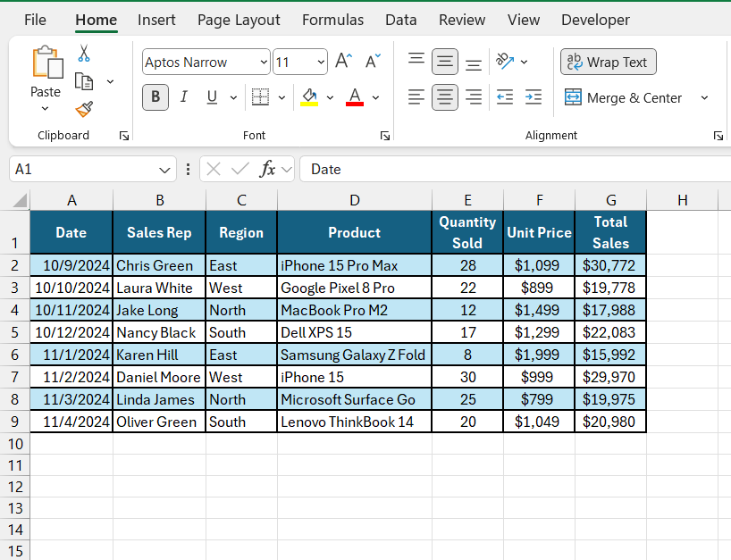
Task: Select column D header
Action: [x=355, y=200]
